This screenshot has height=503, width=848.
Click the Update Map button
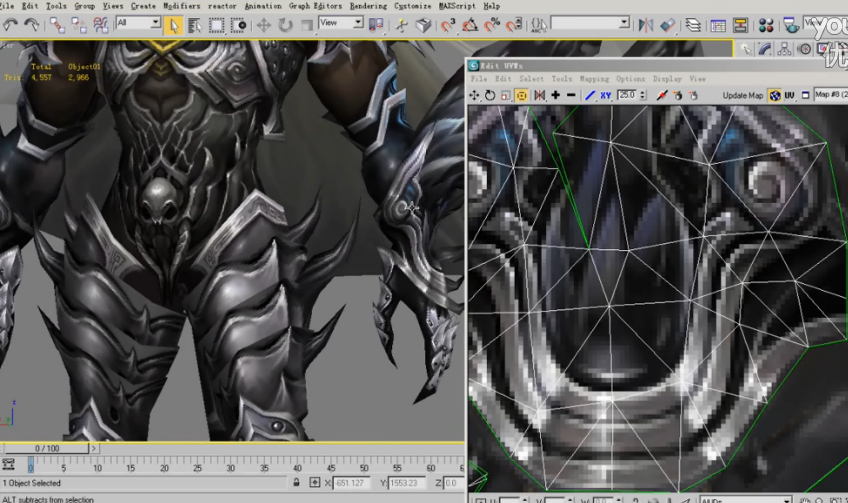(x=743, y=95)
